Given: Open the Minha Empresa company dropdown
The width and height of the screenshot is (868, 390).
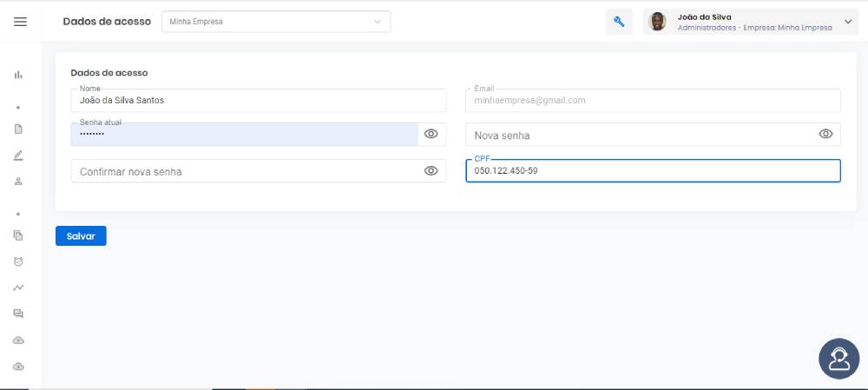Looking at the screenshot, I should click(276, 22).
